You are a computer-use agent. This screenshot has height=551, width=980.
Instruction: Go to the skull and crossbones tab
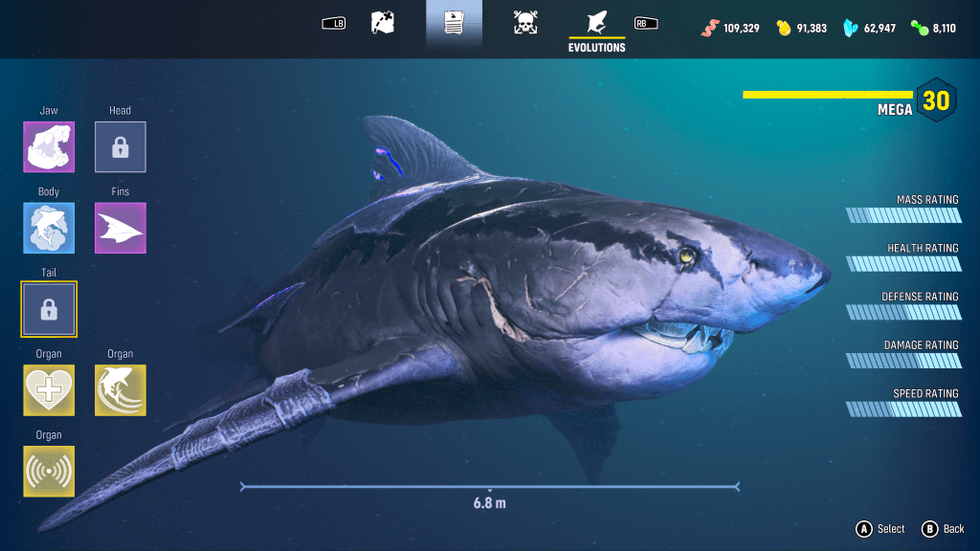(524, 23)
